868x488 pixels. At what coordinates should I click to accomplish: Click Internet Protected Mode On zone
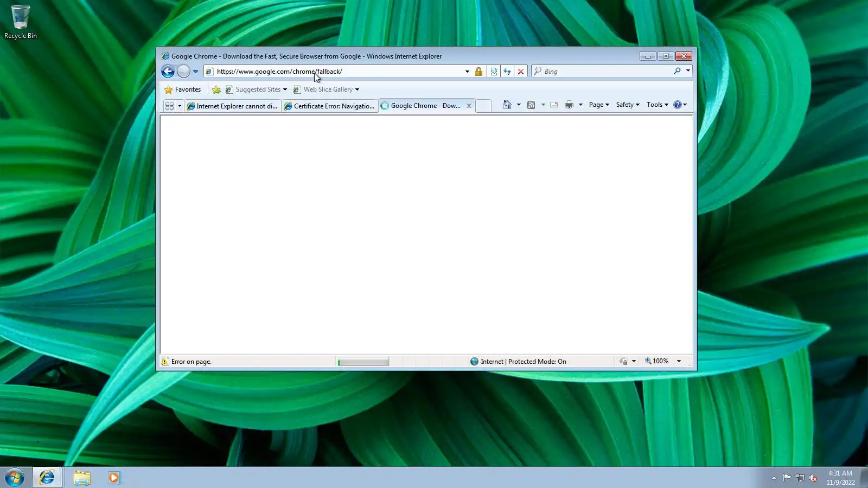click(x=518, y=362)
